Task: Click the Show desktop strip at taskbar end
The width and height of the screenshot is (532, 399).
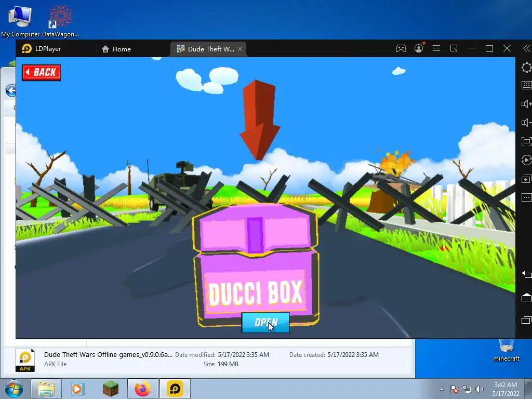Action: (x=528, y=389)
